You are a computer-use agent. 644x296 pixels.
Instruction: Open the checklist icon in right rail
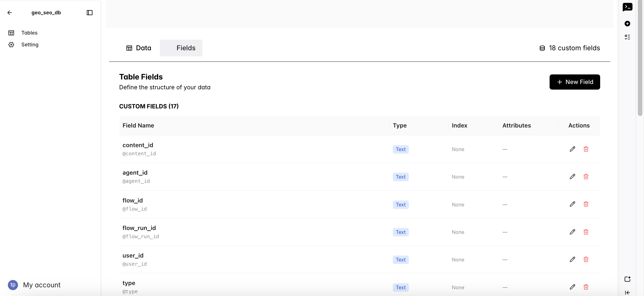627,37
